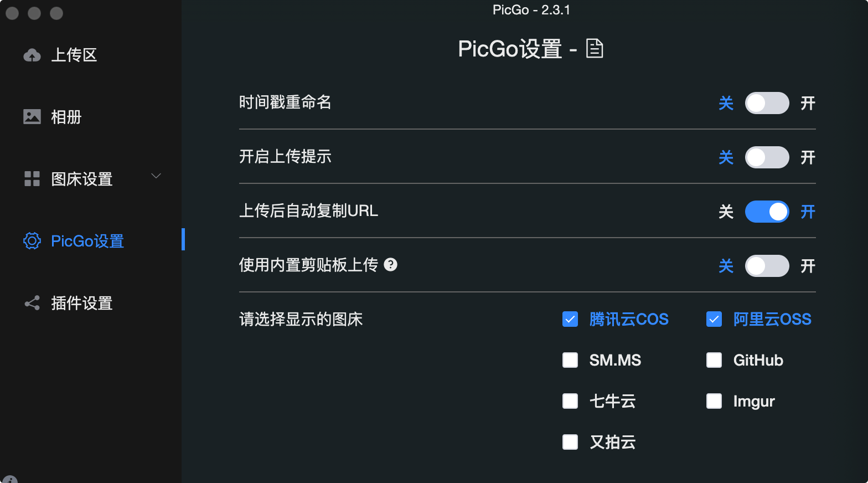
Task: Check the GitHub image host option
Action: point(714,360)
